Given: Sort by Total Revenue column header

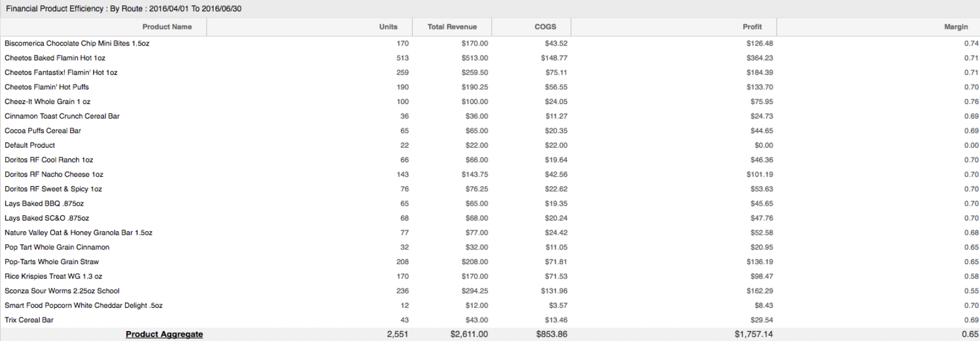Looking at the screenshot, I should pos(452,27).
